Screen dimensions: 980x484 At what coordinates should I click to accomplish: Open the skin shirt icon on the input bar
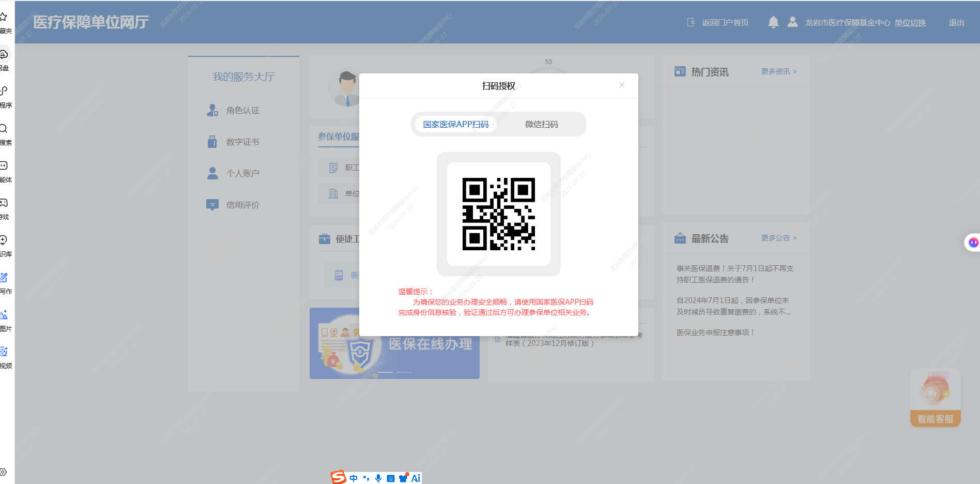[404, 478]
